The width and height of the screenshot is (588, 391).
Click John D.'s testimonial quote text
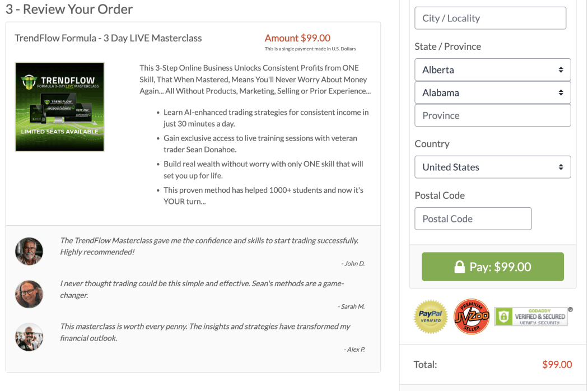pos(209,246)
